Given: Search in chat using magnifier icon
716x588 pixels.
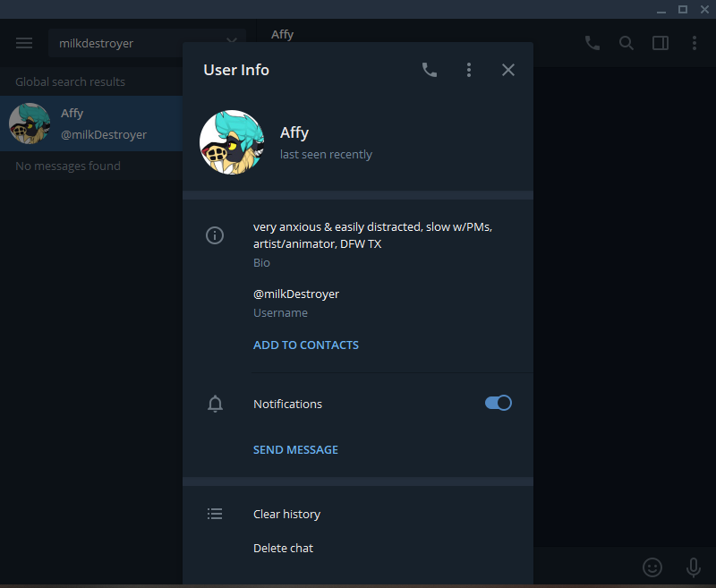Looking at the screenshot, I should 626,43.
